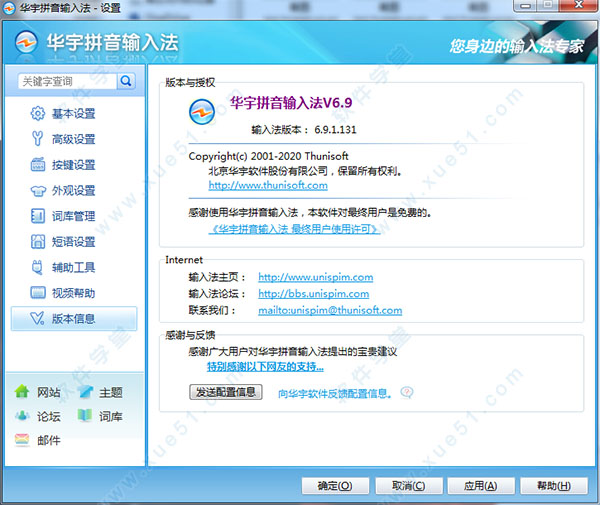
Task: Open http://www.thunisoft.com link
Action: tap(268, 186)
